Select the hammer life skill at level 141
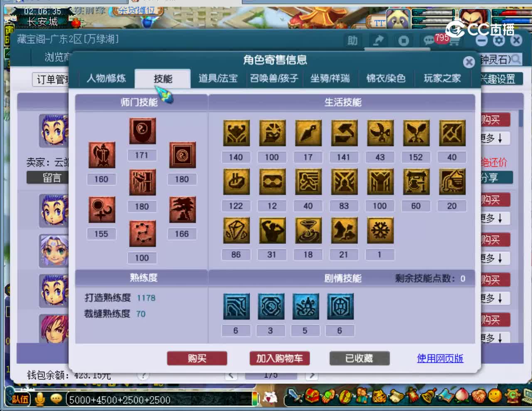532x411 pixels. (344, 133)
